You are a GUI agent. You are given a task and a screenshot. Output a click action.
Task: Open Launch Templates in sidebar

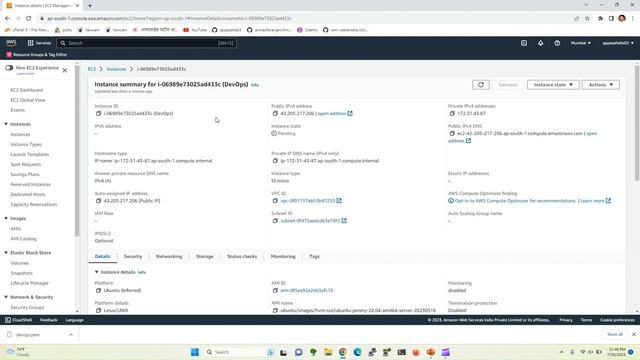pyautogui.click(x=30, y=154)
